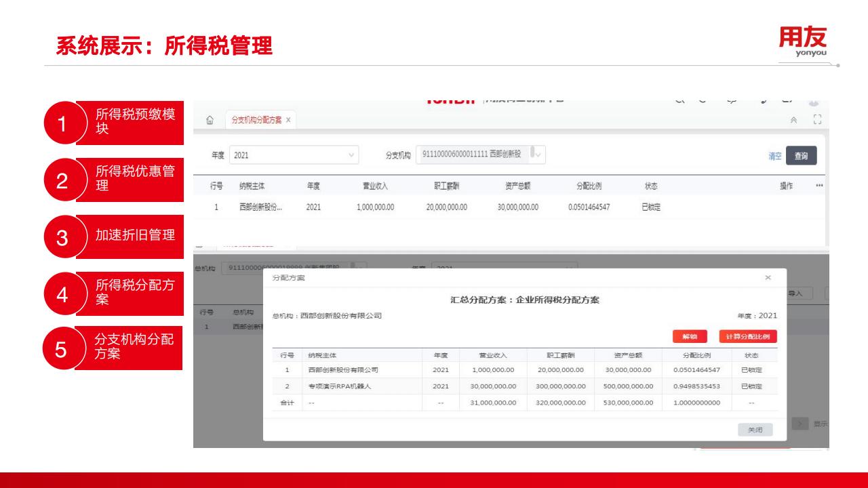
Task: Click the home icon beside the tab
Action: (210, 121)
